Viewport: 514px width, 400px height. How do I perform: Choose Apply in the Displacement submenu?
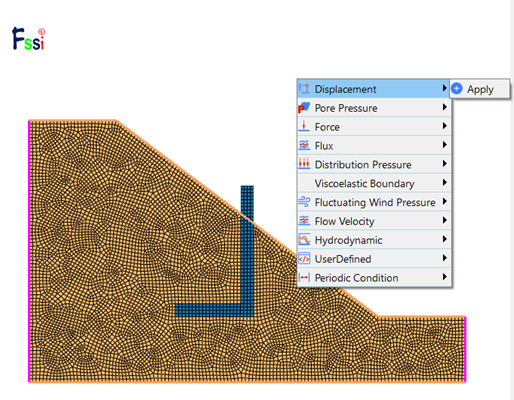coord(480,89)
